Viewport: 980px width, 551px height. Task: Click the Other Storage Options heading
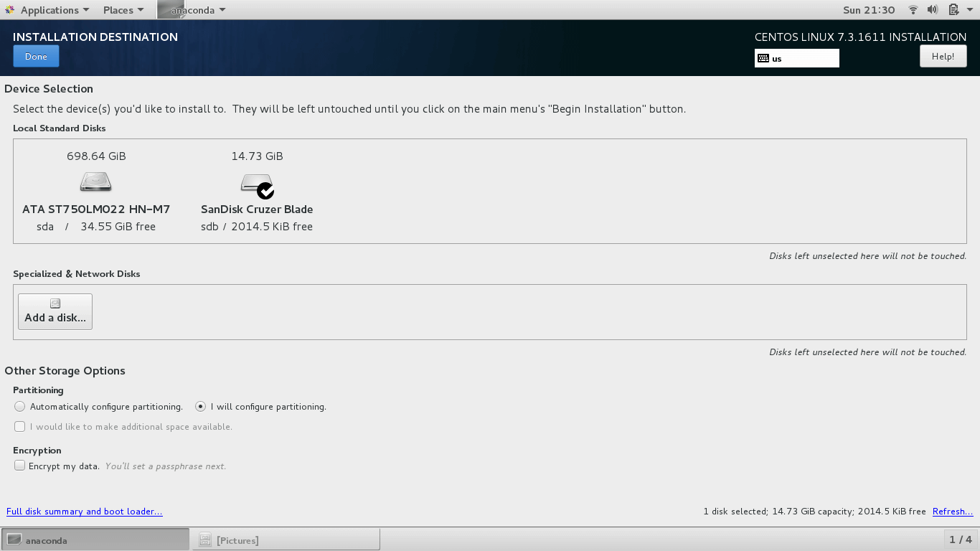[65, 371]
